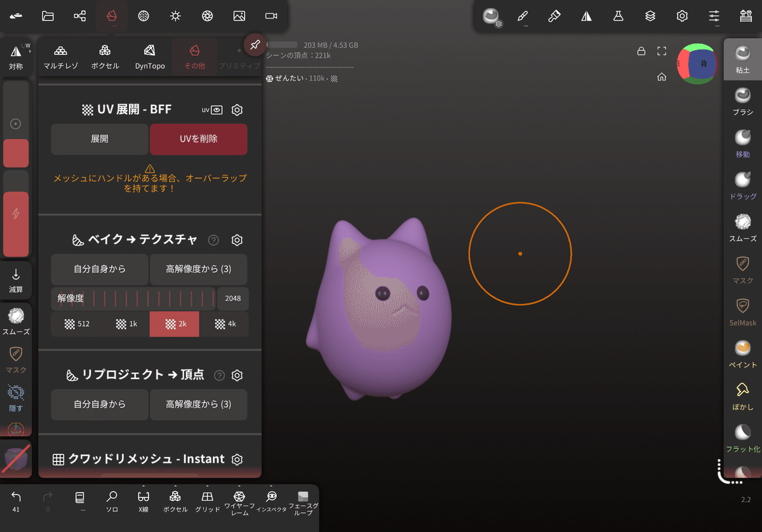
Task: Open more options via the ... button near undo
Action: pyautogui.click(x=79, y=502)
